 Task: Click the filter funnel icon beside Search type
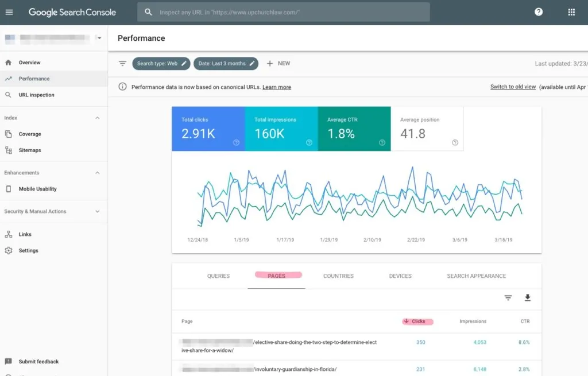[x=122, y=63]
